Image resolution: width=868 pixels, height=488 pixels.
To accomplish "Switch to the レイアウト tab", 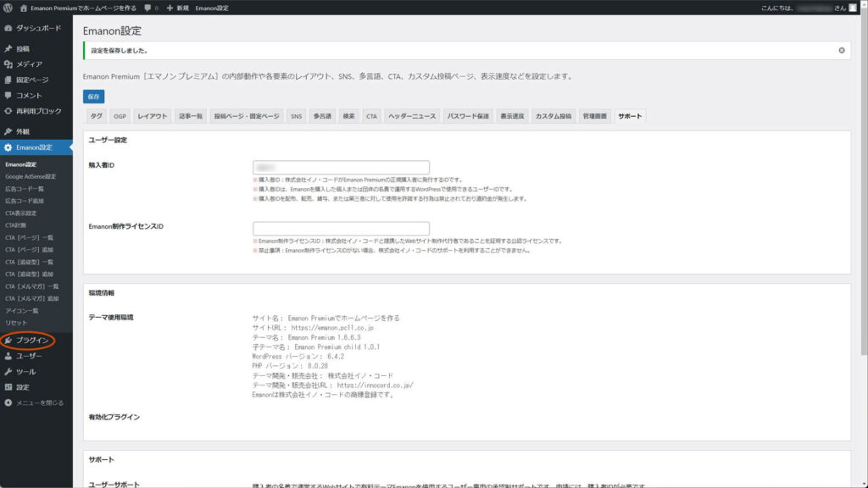I will click(153, 116).
